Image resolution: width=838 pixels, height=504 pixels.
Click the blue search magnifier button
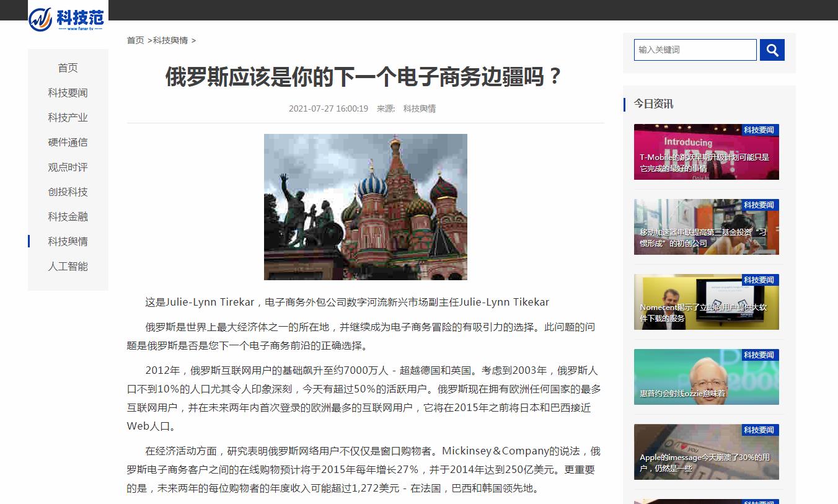tap(772, 50)
